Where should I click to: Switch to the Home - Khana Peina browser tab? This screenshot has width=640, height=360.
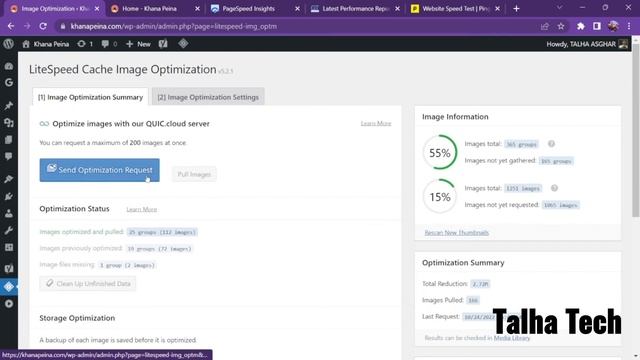point(156,9)
